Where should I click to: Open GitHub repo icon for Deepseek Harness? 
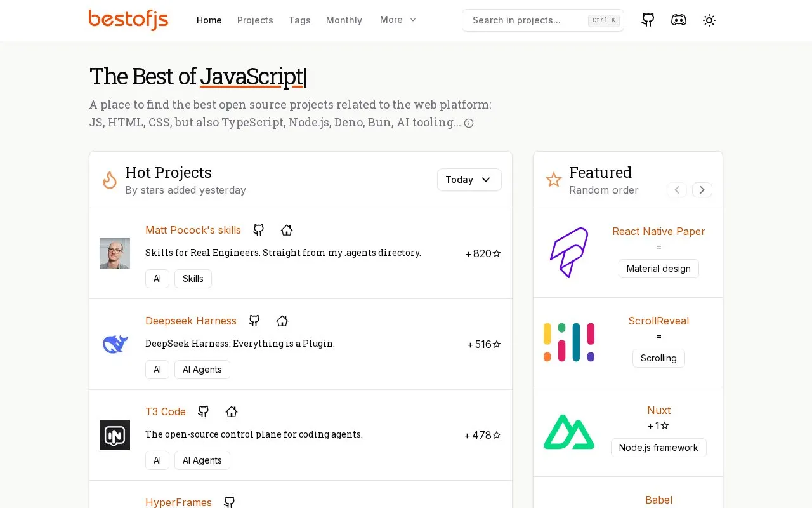pyautogui.click(x=254, y=321)
